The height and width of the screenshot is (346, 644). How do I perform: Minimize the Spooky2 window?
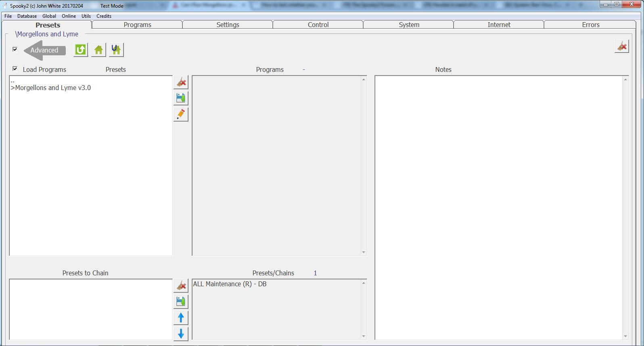coord(606,4)
